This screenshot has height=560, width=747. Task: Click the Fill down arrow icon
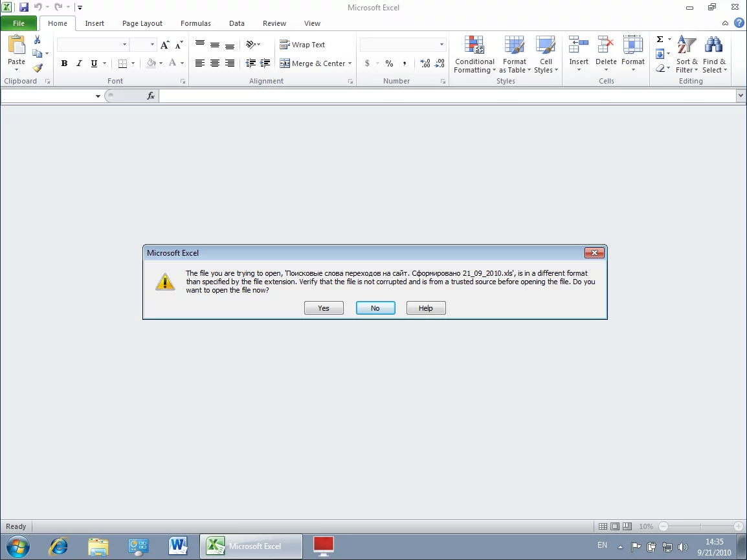tap(660, 53)
